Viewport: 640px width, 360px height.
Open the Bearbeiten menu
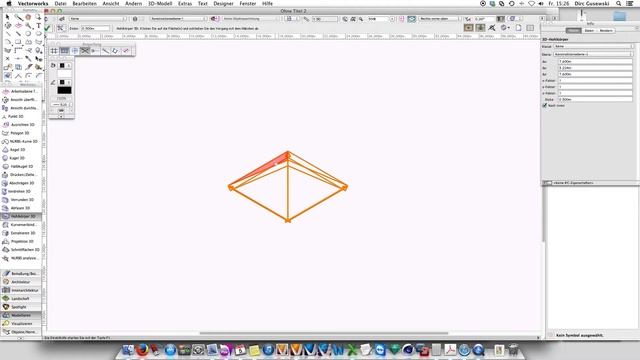(x=84, y=3)
